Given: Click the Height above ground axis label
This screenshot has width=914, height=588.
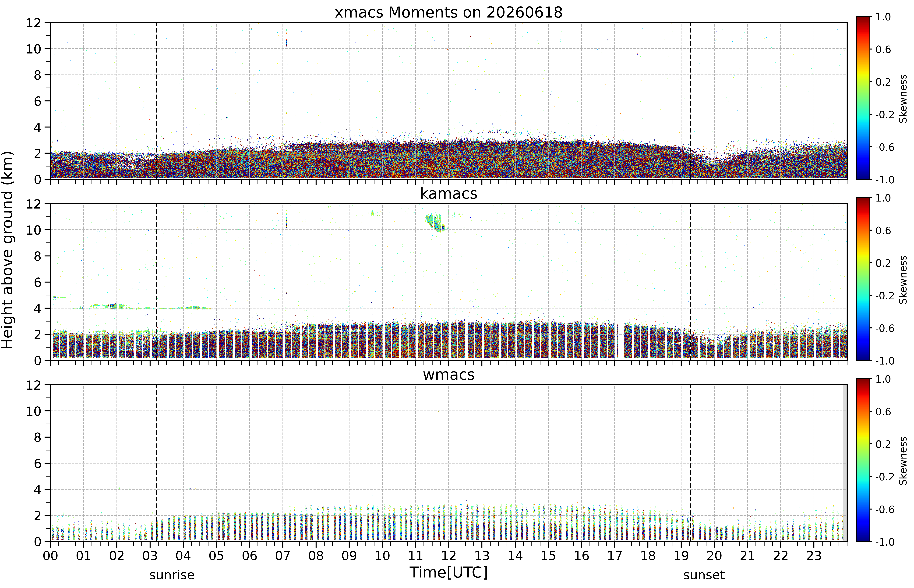Looking at the screenshot, I should pyautogui.click(x=8, y=250).
